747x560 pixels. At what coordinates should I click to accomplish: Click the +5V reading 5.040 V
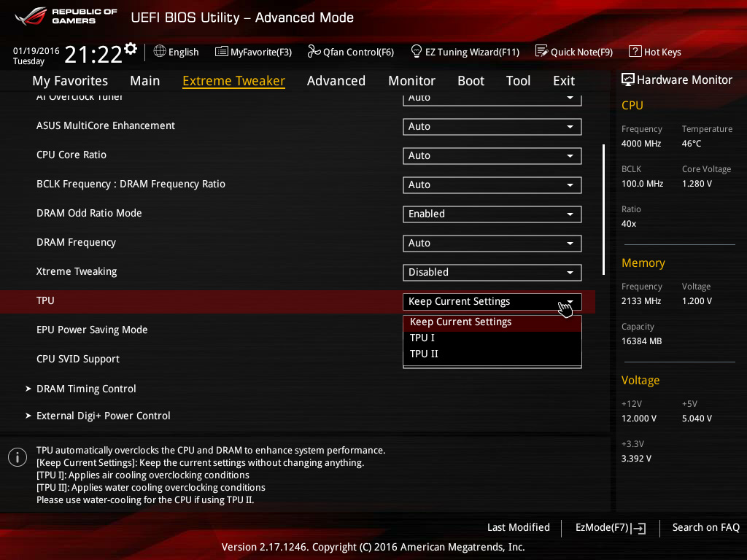697,419
